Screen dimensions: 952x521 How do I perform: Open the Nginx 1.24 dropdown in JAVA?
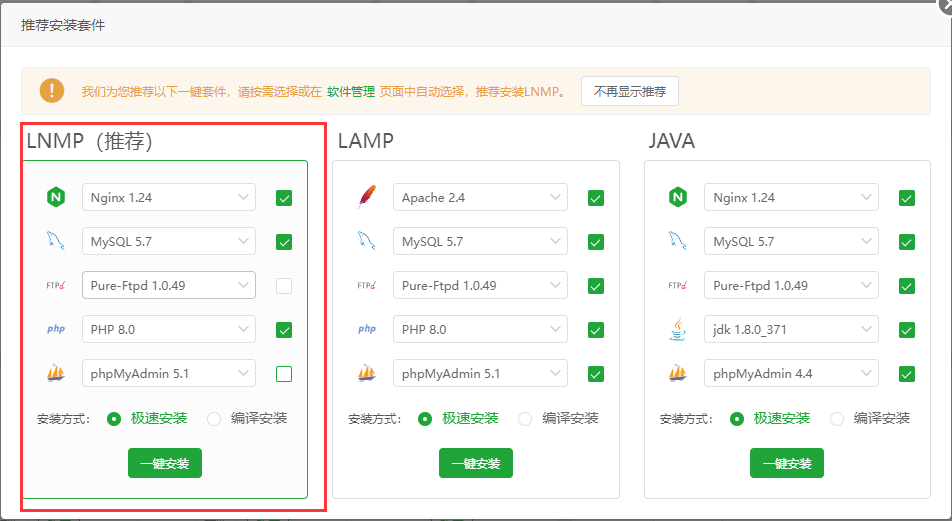click(x=791, y=197)
